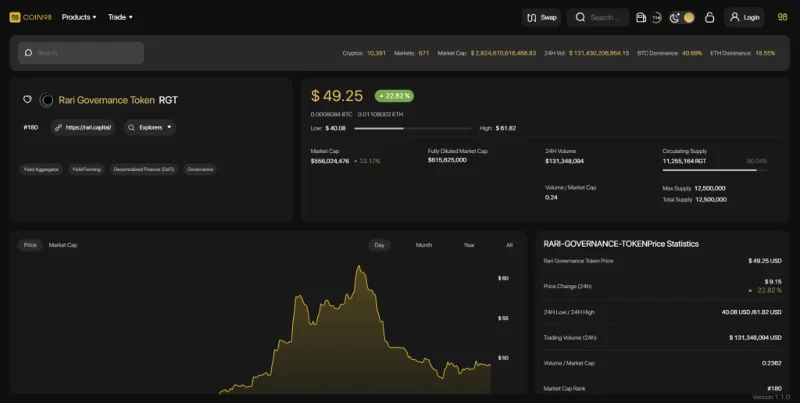Image resolution: width=800 pixels, height=403 pixels.
Task: Click the Market Cap $556,024,476 value
Action: pyautogui.click(x=330, y=161)
